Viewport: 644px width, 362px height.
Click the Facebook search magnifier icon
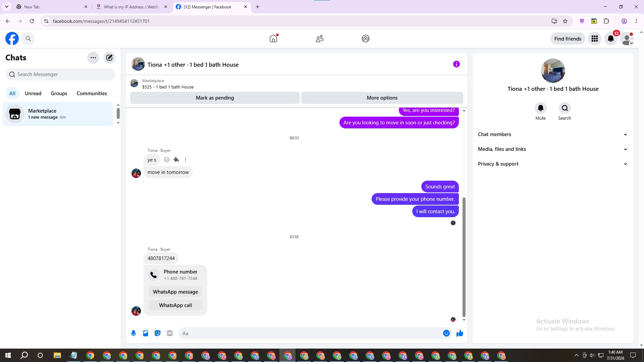click(28, 39)
